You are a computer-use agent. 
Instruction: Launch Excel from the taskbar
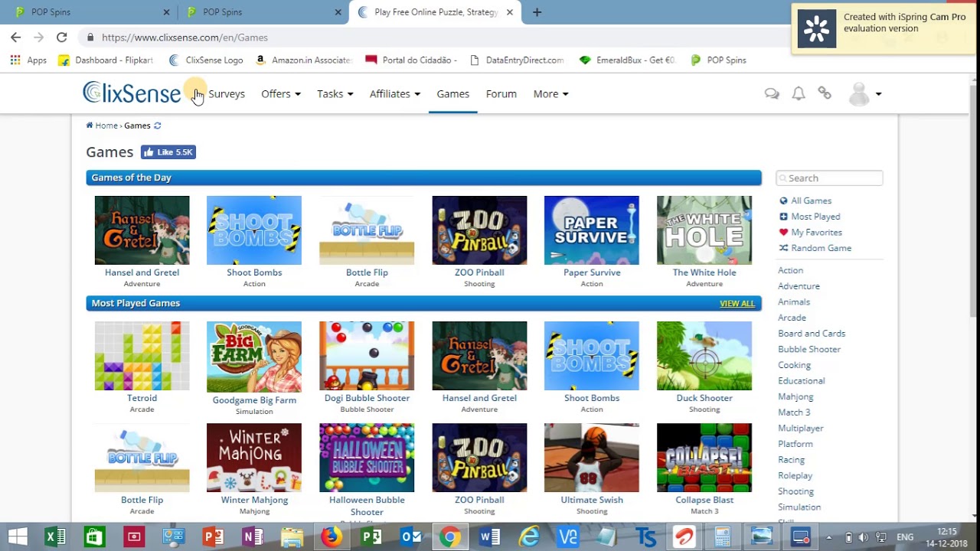coord(55,537)
